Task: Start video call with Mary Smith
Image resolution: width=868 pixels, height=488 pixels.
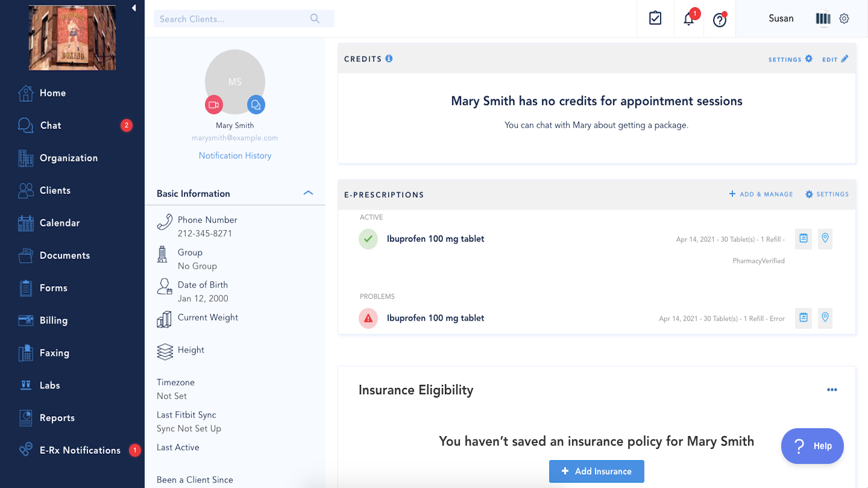Action: pos(213,105)
